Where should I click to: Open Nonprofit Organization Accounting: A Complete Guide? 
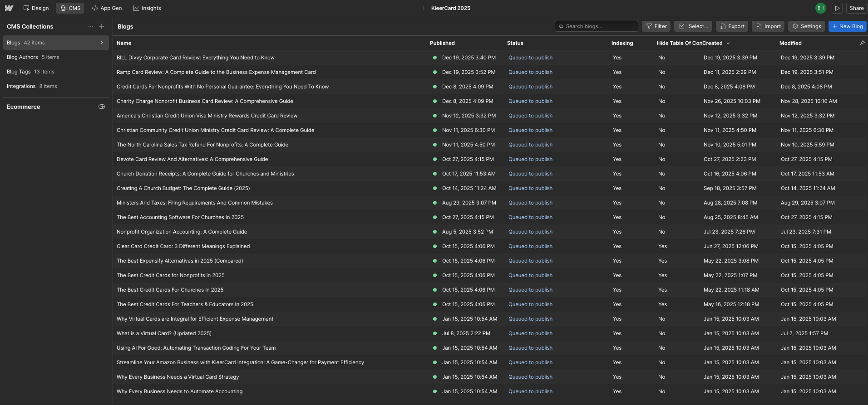coord(182,232)
